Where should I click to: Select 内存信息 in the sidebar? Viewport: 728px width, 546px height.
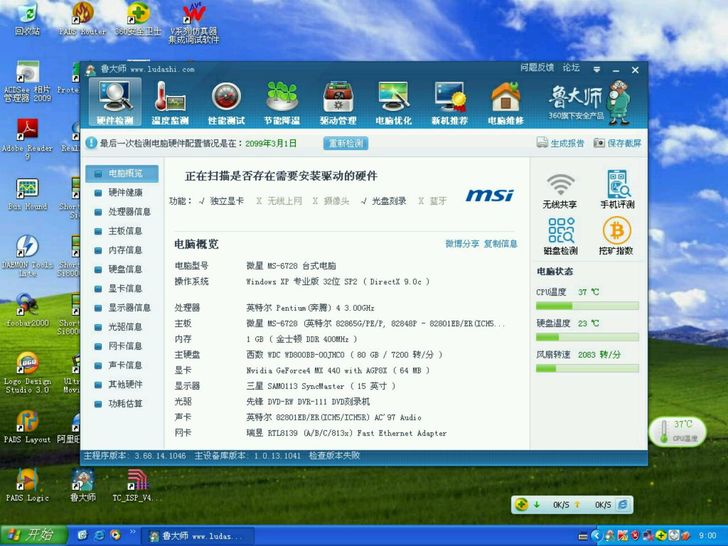[122, 250]
